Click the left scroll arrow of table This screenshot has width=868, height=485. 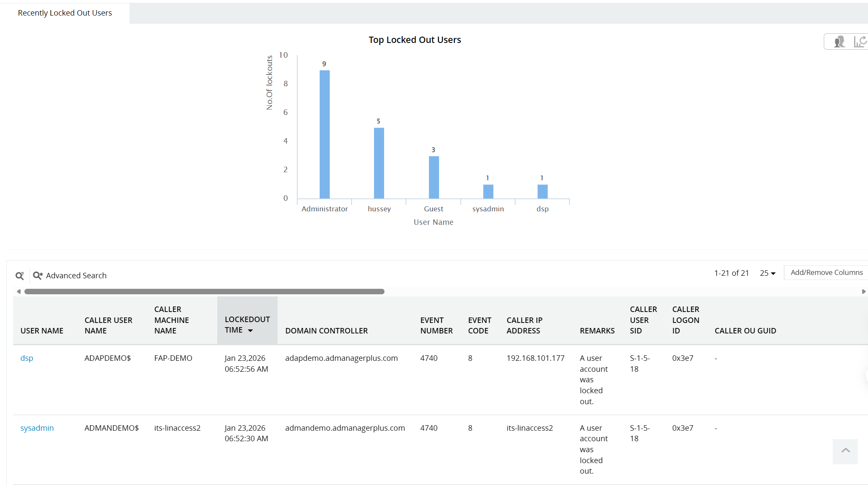click(x=19, y=291)
